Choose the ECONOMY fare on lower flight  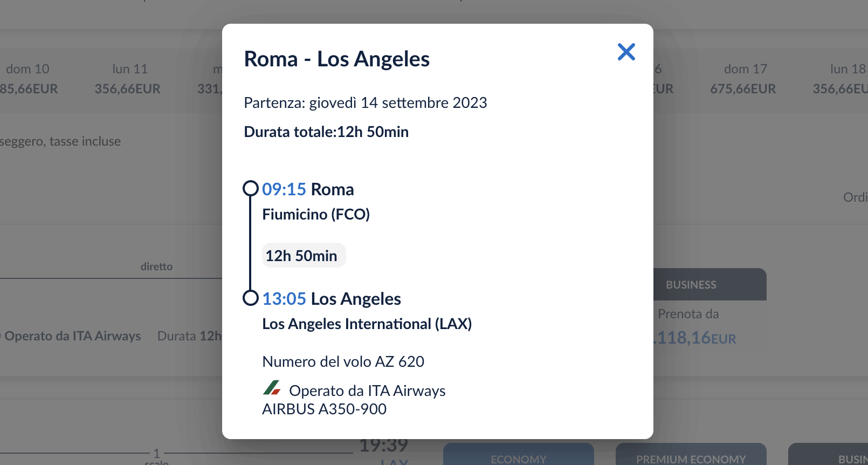pyautogui.click(x=519, y=454)
